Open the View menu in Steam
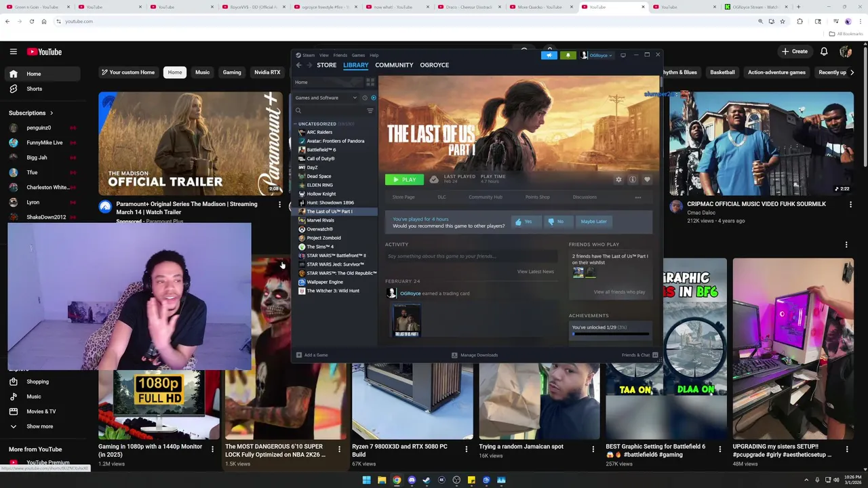Viewport: 868px width, 488px height. (324, 55)
